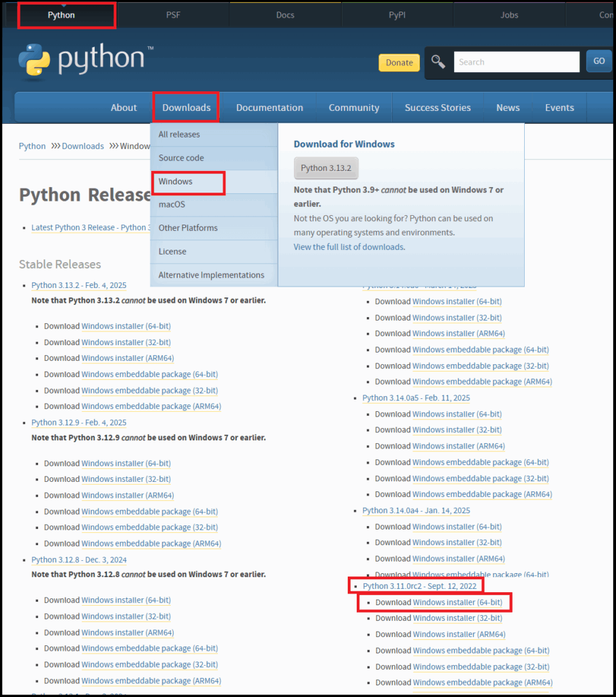The width and height of the screenshot is (616, 697).
Task: Download Python 3.14.0a5 embeddable package (64-bit)
Action: (x=481, y=462)
